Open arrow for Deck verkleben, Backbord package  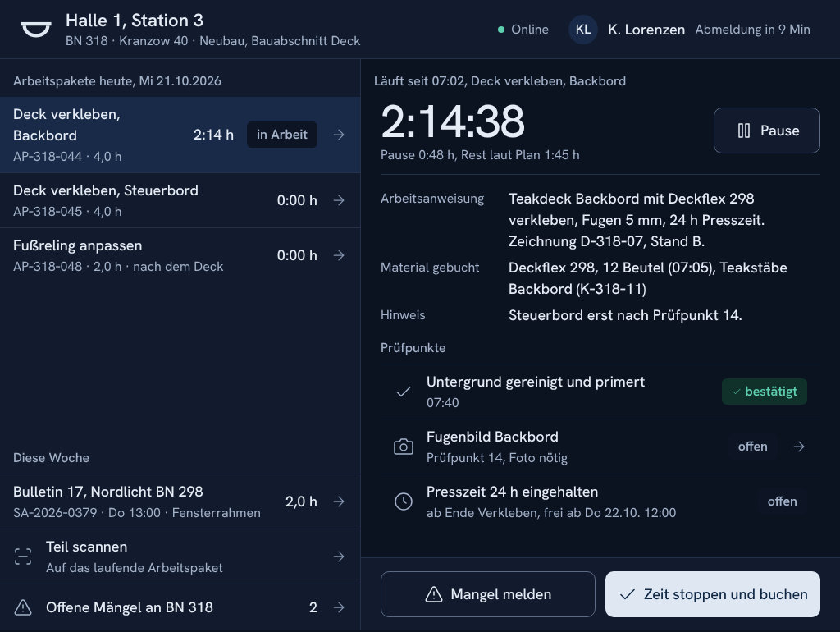click(x=339, y=135)
